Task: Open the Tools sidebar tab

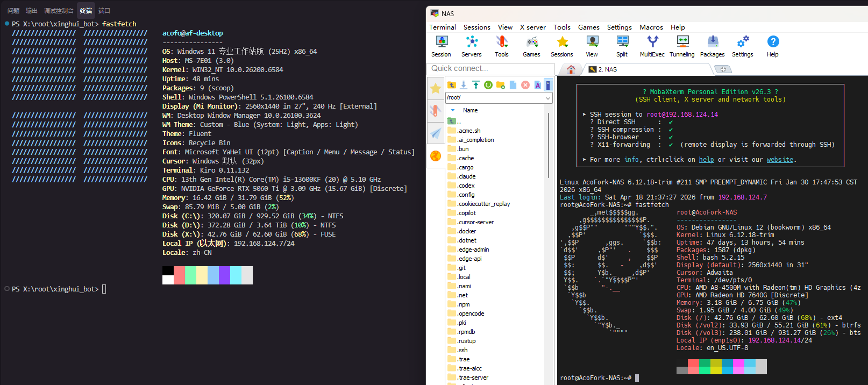Action: click(436, 111)
